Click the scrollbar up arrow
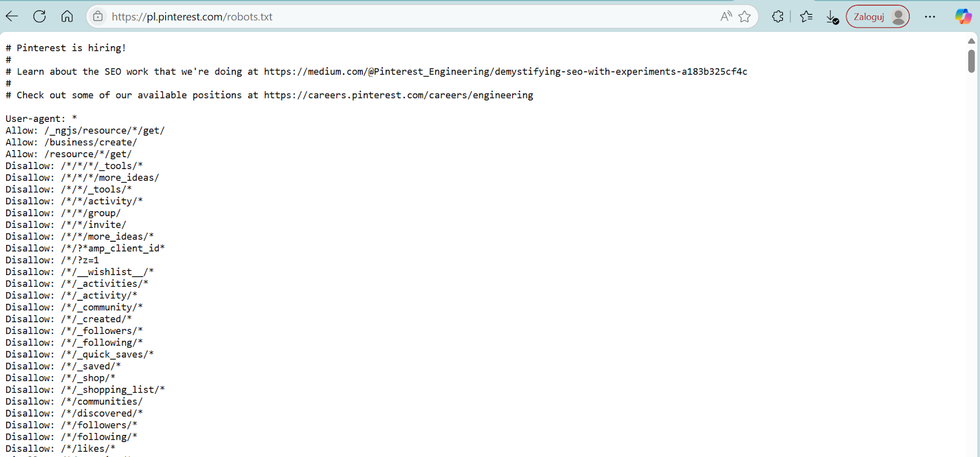The height and width of the screenshot is (457, 980). pyautogui.click(x=971, y=41)
